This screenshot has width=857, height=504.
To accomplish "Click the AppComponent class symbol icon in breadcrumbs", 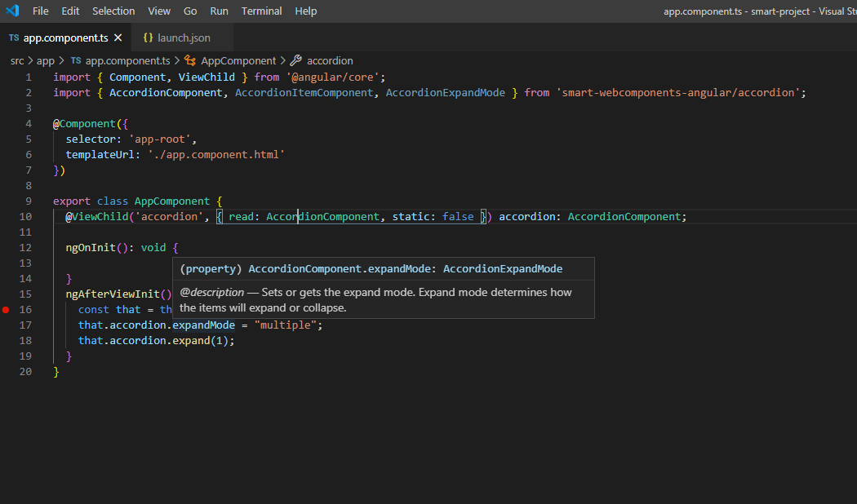I will coord(190,61).
